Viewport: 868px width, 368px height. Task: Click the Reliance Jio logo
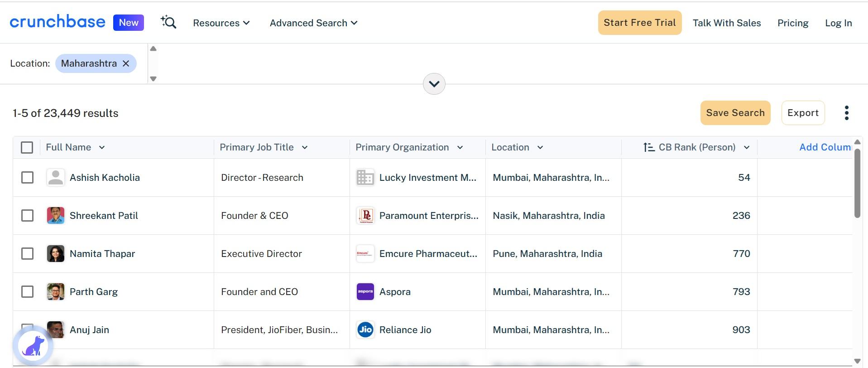[365, 330]
